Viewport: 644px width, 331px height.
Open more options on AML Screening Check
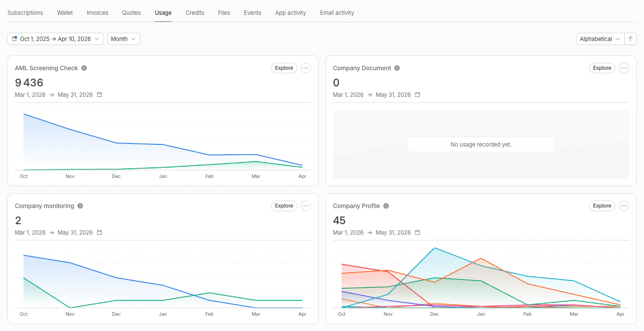click(x=306, y=68)
